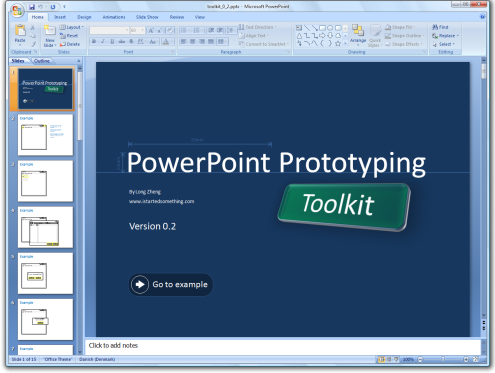Open the Slide Show tab
495x373 pixels.
click(x=147, y=17)
